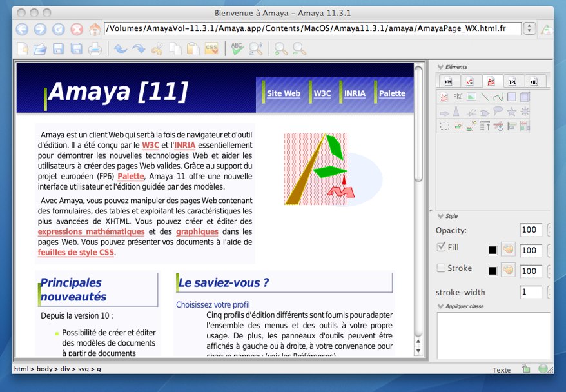Reload the page with the refresh button
Screen dimensions: 566x392
tap(59, 29)
